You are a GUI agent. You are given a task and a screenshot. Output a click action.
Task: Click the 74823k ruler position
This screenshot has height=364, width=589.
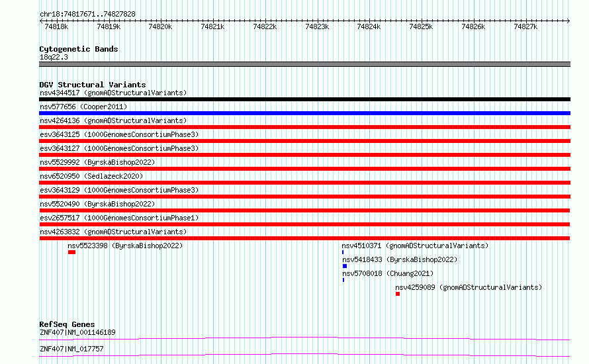(x=317, y=26)
